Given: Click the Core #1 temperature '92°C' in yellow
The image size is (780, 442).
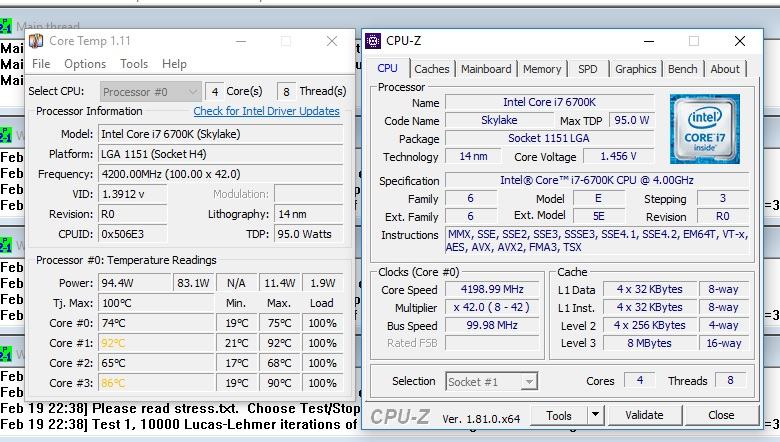Looking at the screenshot, I should [156, 343].
